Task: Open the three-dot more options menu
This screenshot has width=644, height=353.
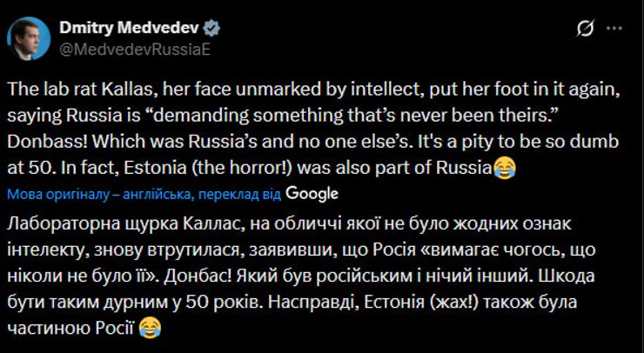Action: click(x=614, y=29)
